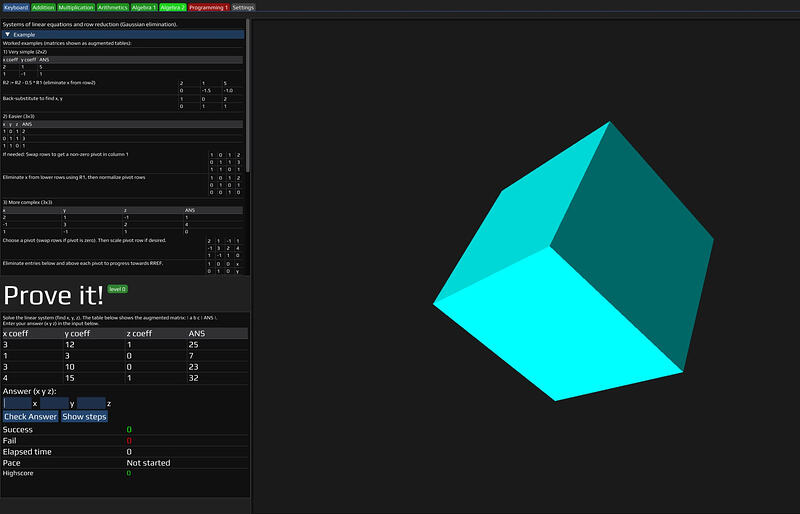
Task: Click the y coefficient cell showing 15
Action: [70, 378]
